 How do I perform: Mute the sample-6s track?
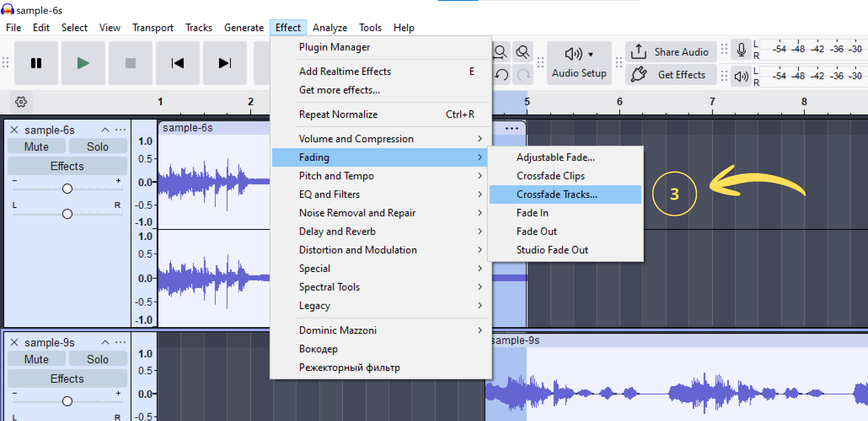36,146
